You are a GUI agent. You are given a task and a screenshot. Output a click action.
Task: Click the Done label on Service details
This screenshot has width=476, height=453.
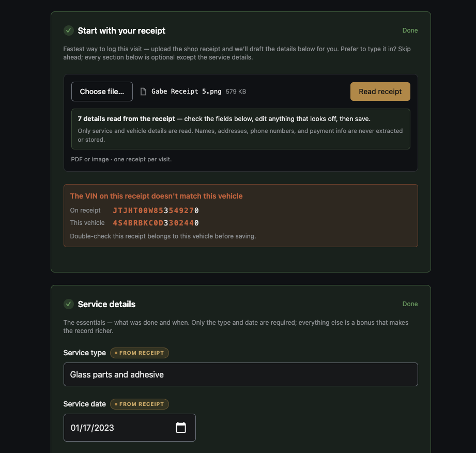410,304
